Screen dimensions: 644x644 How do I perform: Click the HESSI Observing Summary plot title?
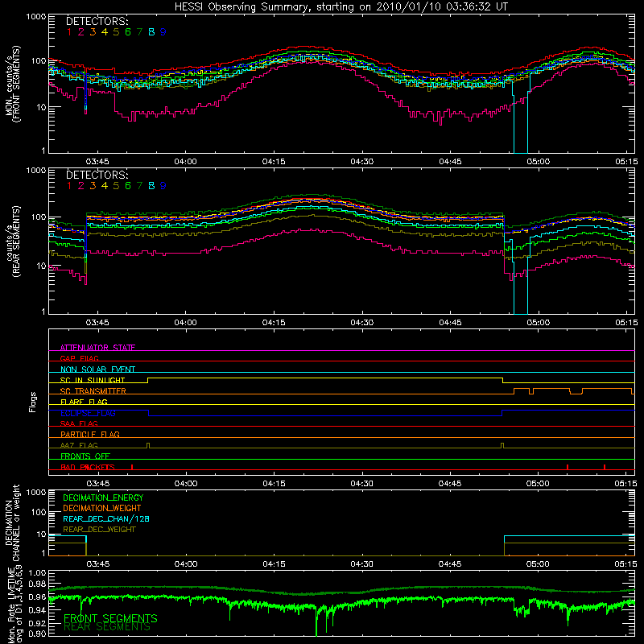point(341,7)
